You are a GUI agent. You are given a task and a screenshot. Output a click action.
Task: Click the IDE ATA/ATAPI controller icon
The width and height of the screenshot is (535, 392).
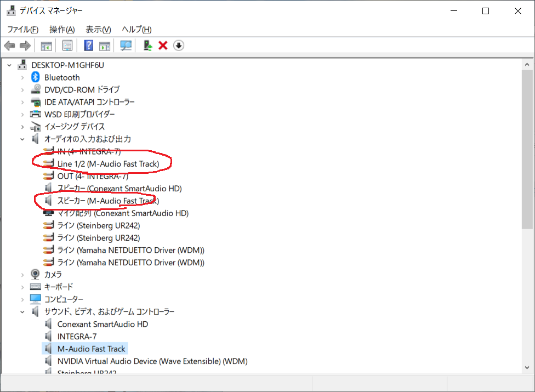[36, 102]
